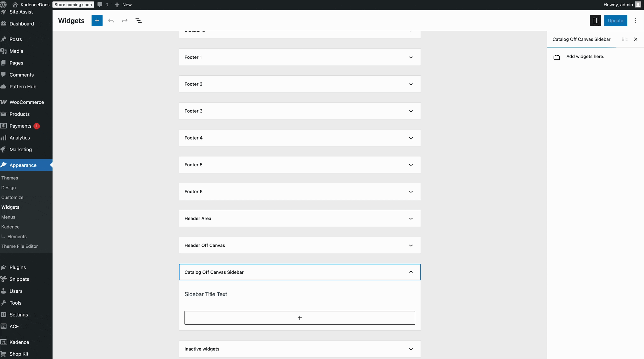Open comments via the speech bubble icon
This screenshot has width=644, height=359.
point(100,4)
